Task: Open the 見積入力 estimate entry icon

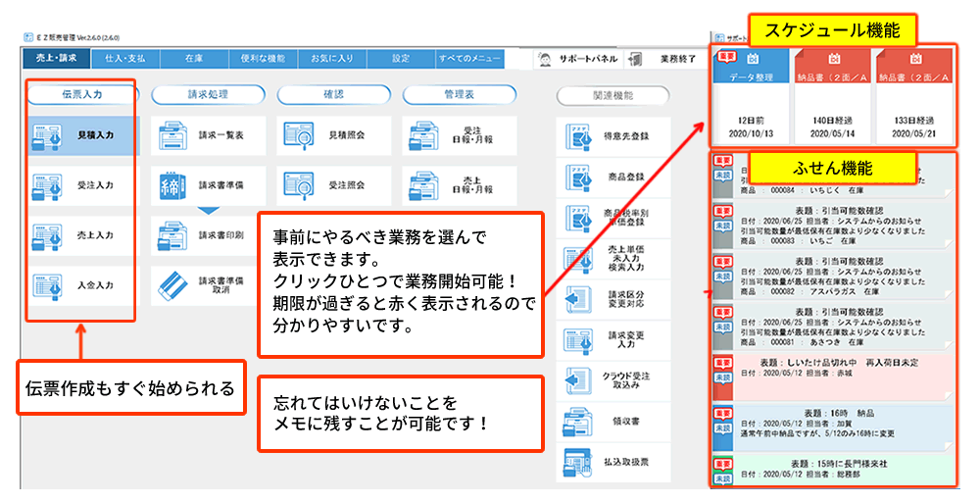Action: 77,135
